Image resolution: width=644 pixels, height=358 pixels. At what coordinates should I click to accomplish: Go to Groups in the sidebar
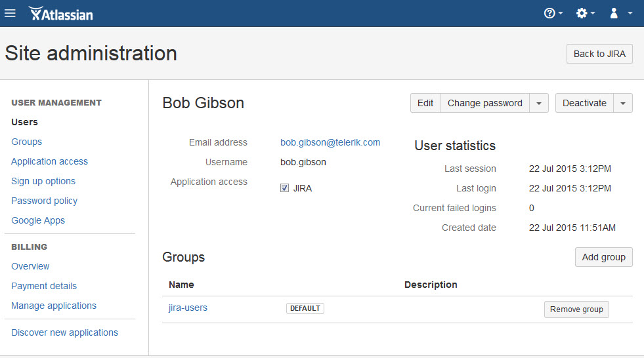tap(27, 142)
